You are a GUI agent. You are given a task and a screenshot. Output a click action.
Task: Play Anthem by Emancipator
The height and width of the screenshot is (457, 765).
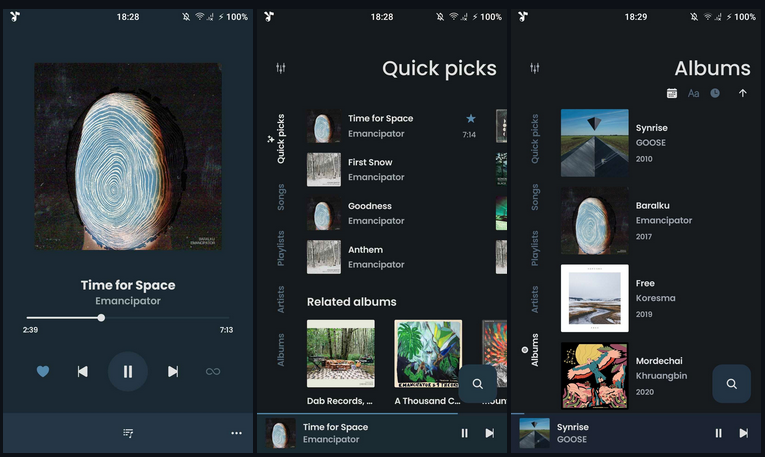[x=393, y=257]
